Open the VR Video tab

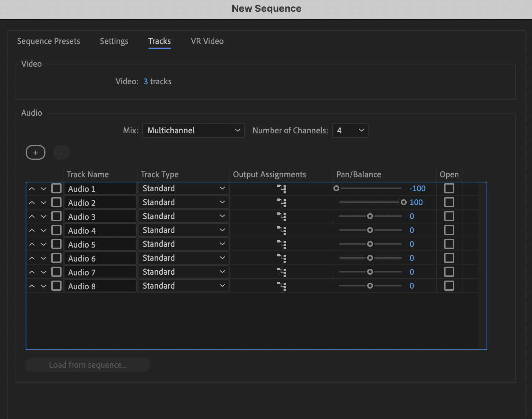[207, 41]
